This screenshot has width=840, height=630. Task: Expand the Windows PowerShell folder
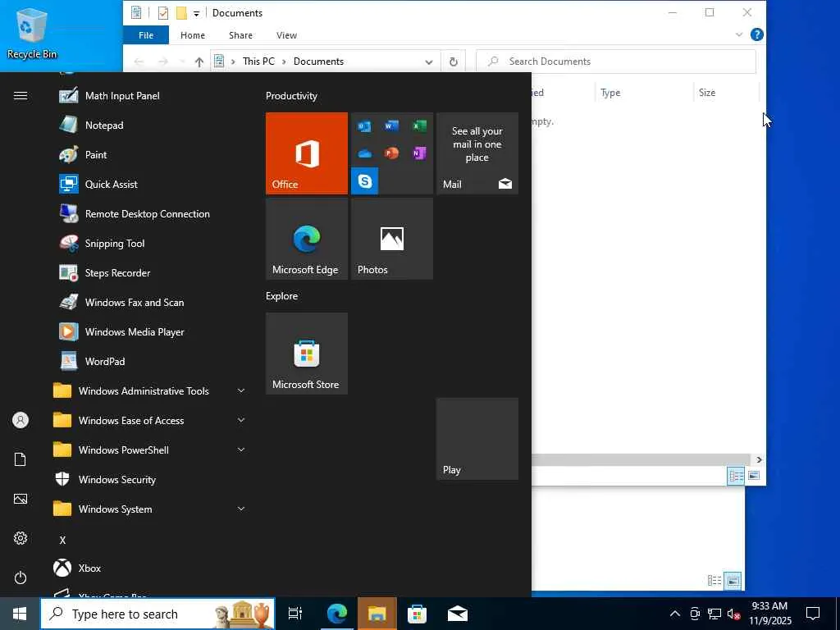pyautogui.click(x=148, y=450)
